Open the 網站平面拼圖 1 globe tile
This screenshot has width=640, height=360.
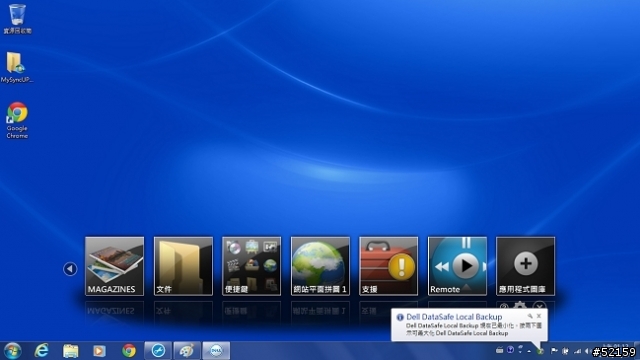point(320,266)
